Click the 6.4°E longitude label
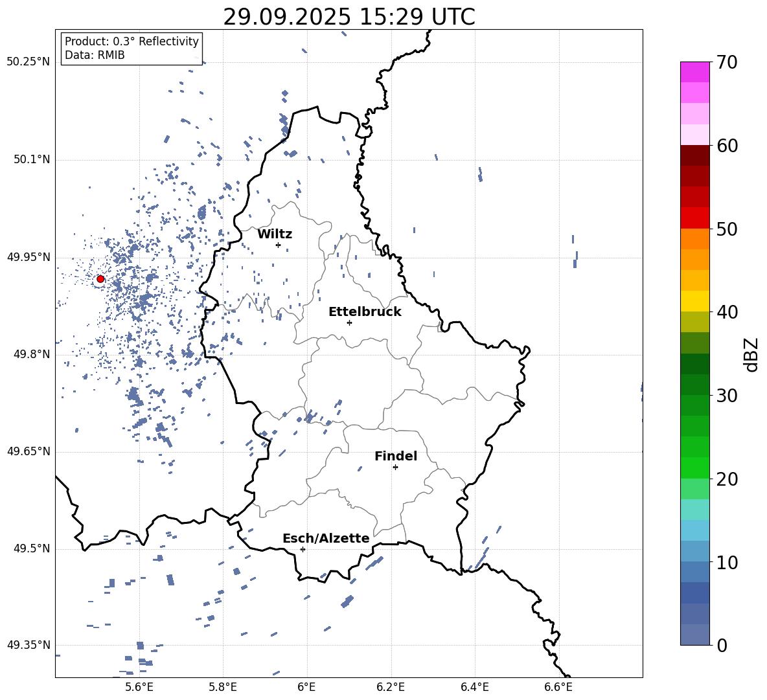This screenshot has height=700, width=767. [x=474, y=687]
